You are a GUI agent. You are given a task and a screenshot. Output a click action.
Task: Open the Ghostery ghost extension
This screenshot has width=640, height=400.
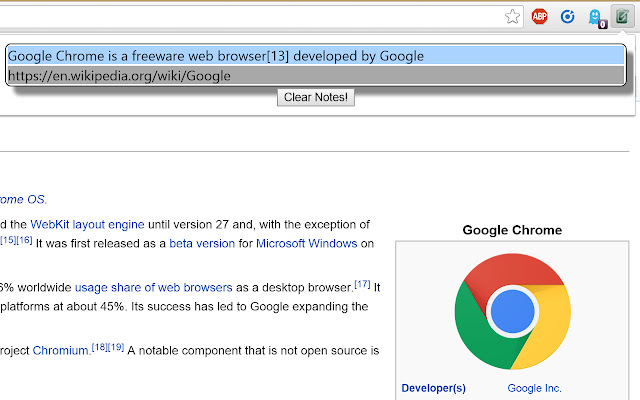[596, 18]
